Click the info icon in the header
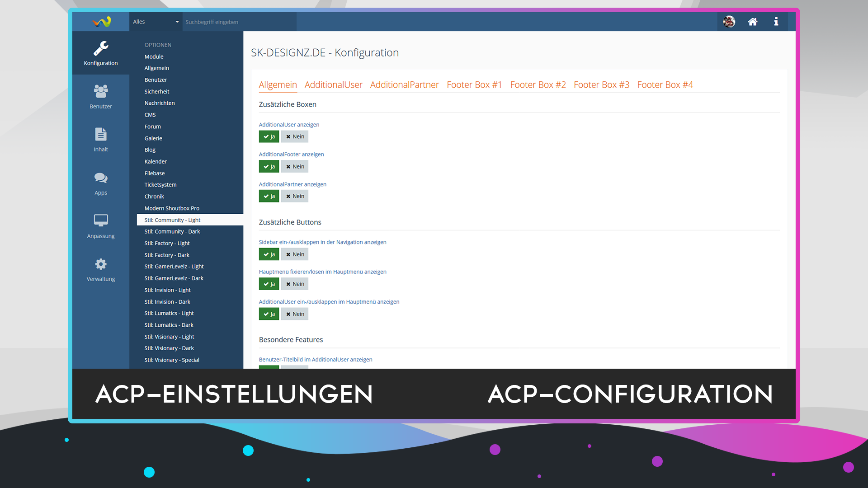Screen dimensions: 868x488 click(x=776, y=22)
